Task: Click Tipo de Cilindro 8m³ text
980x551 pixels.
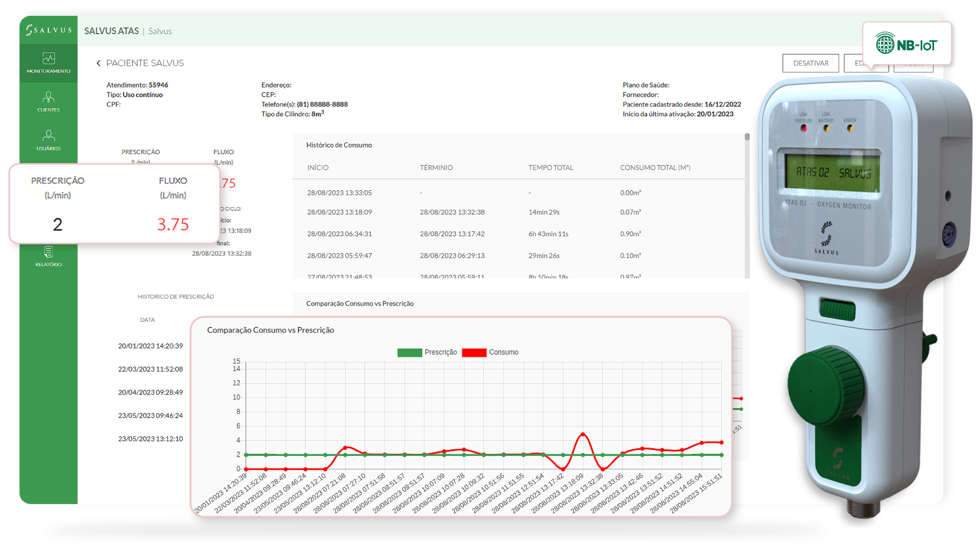Action: [x=292, y=114]
